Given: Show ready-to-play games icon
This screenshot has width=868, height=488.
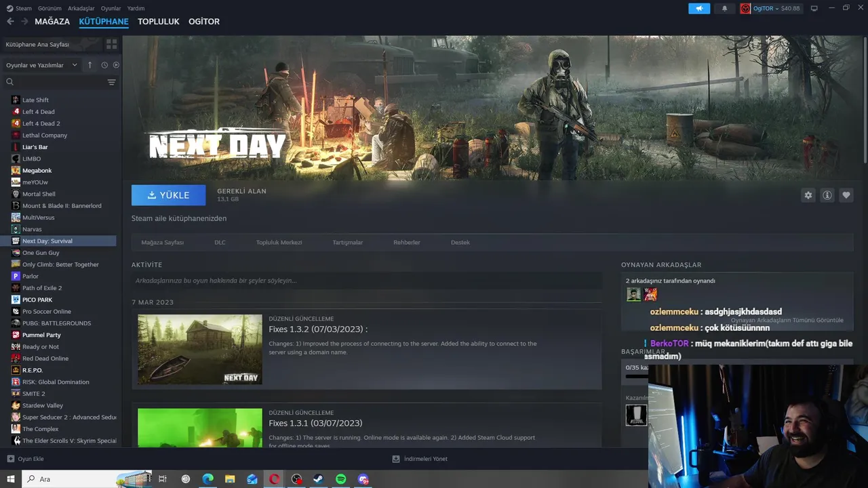Looking at the screenshot, I should point(116,65).
